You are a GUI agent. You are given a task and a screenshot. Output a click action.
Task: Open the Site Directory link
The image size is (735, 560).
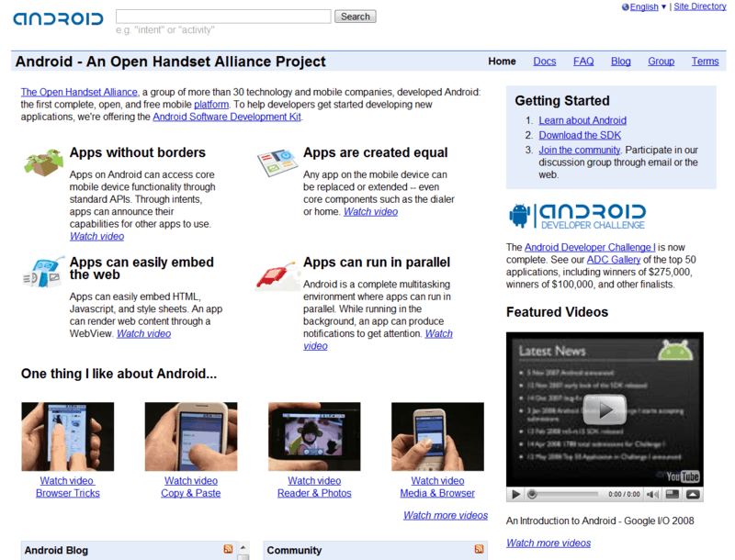[700, 6]
